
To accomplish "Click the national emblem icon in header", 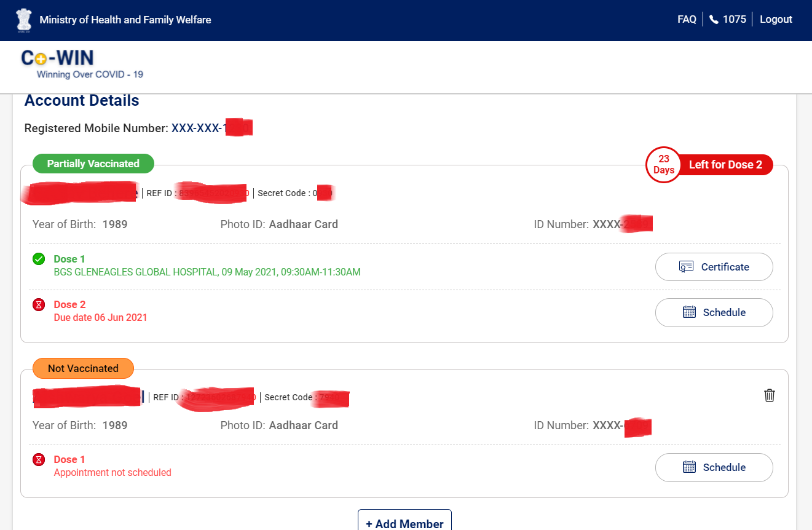I will (23, 20).
